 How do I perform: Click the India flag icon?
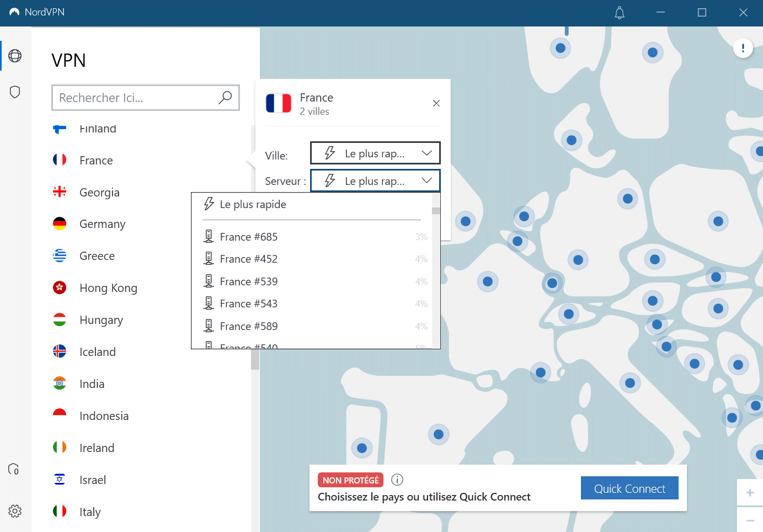60,383
